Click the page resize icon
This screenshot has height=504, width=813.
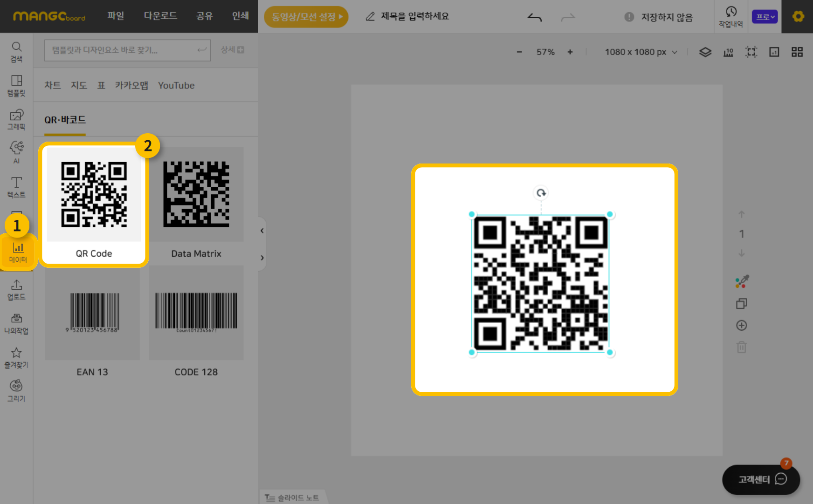point(774,52)
